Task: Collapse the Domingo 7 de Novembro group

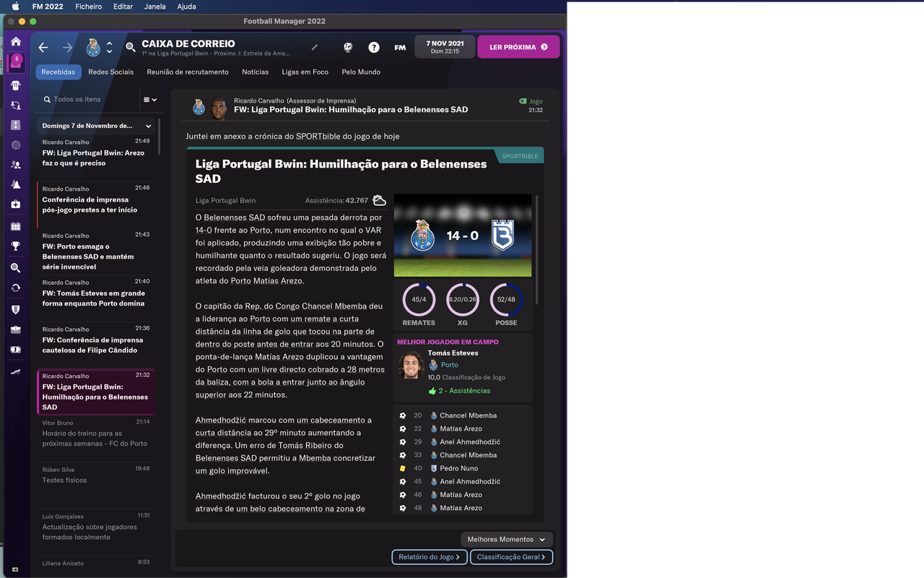Action: [97, 126]
